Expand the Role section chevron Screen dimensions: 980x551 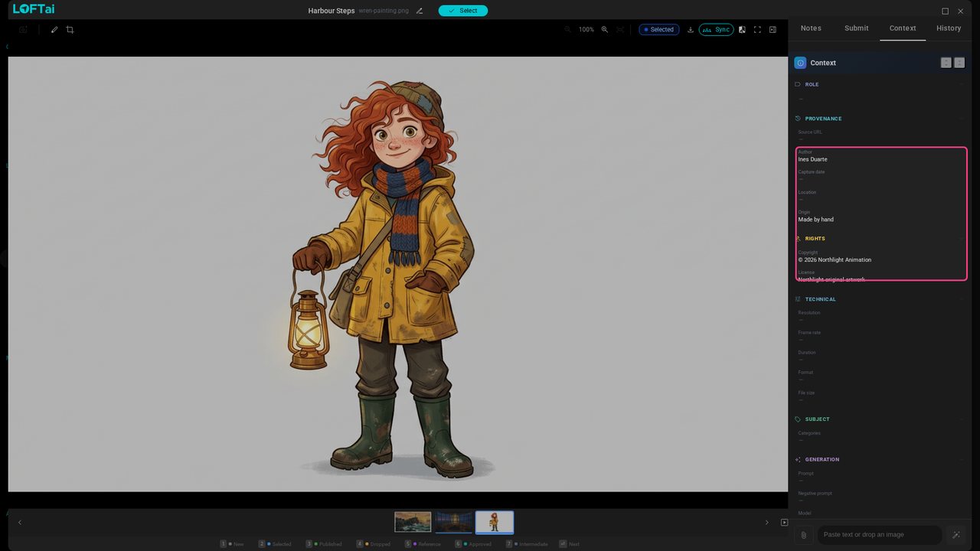962,84
